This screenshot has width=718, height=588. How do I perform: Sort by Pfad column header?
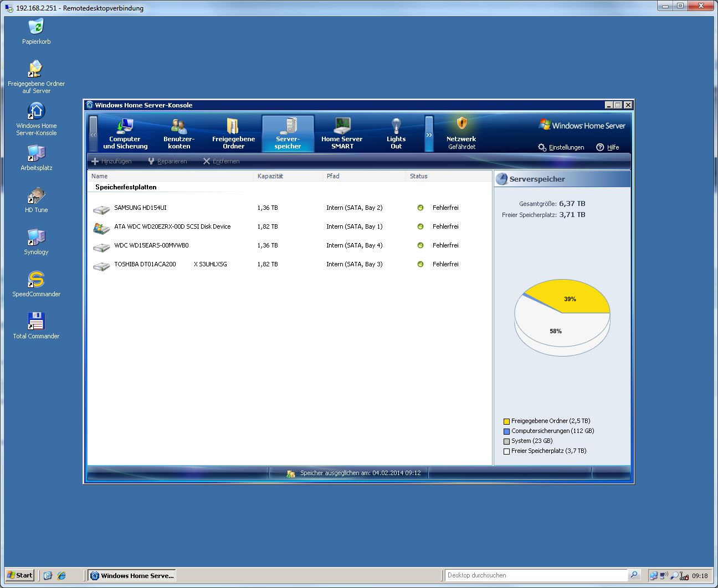pos(364,176)
